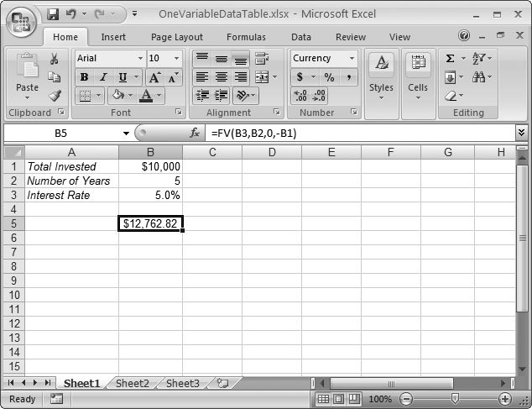The image size is (532, 409).
Task: Open the Styles gallery button
Action: [x=381, y=76]
